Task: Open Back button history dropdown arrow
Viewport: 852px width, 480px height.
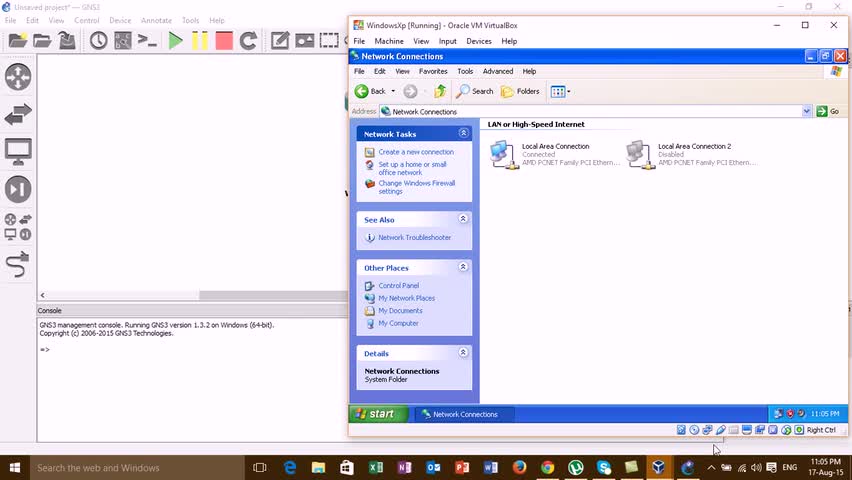Action: pos(393,91)
